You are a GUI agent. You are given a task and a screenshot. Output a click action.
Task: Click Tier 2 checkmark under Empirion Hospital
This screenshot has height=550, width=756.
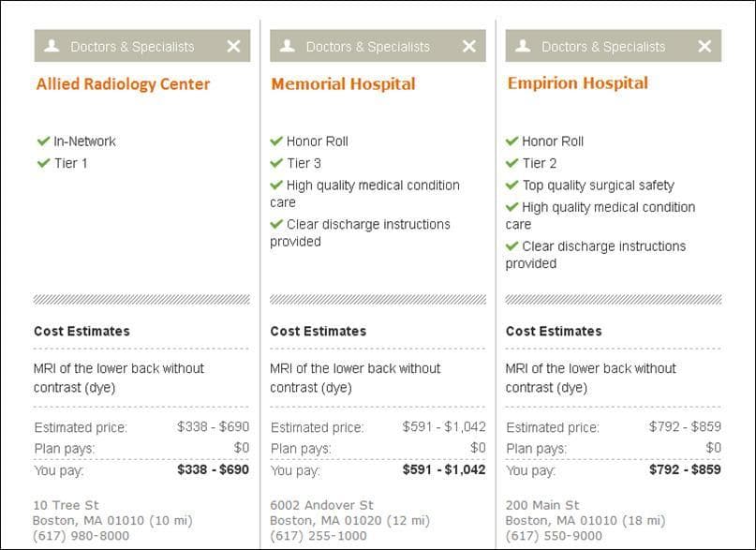coord(512,163)
